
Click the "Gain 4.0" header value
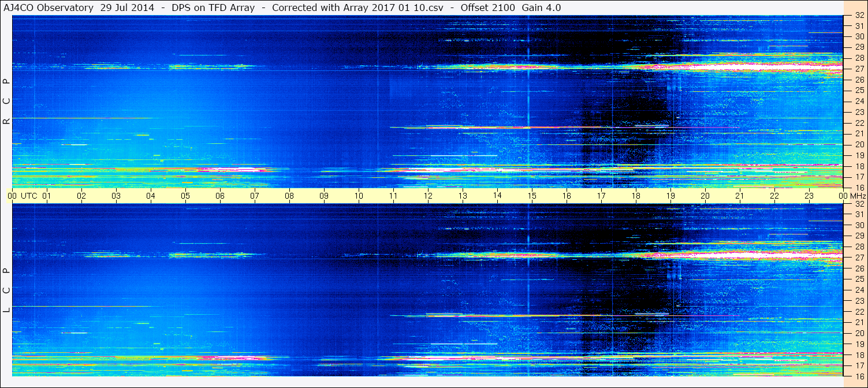pos(541,8)
